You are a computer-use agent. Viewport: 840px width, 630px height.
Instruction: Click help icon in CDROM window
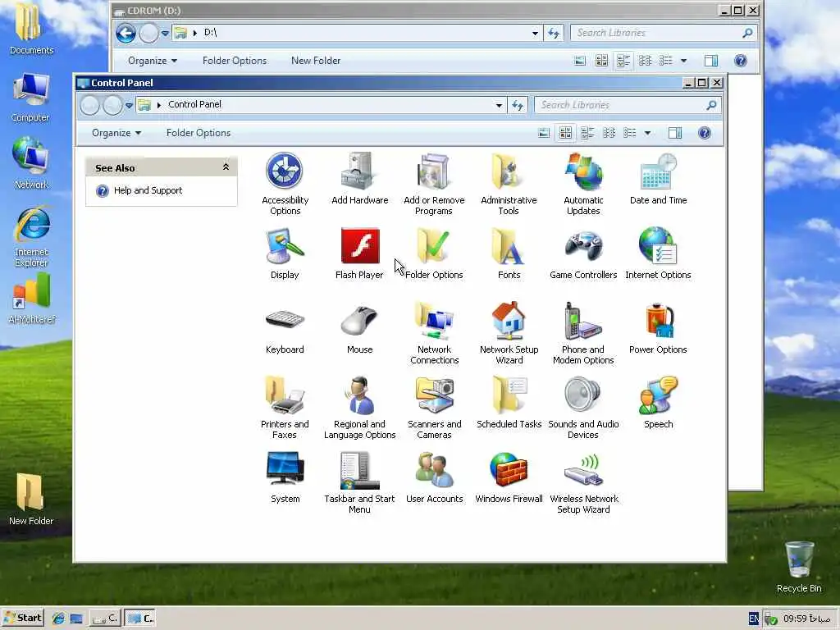741,61
